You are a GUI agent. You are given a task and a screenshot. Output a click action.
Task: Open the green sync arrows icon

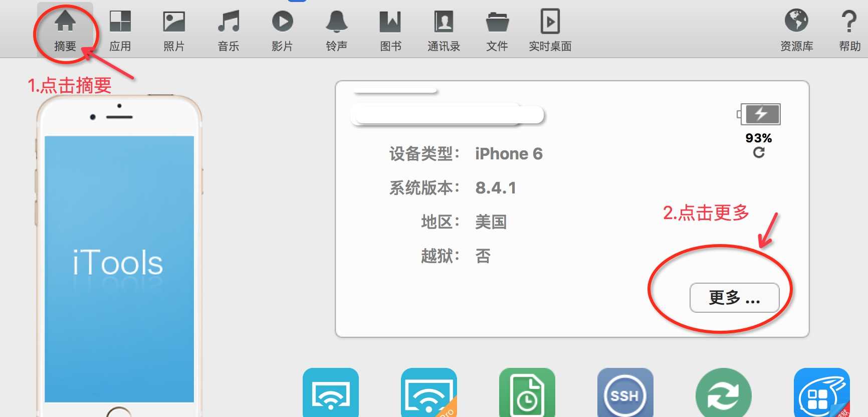[724, 392]
